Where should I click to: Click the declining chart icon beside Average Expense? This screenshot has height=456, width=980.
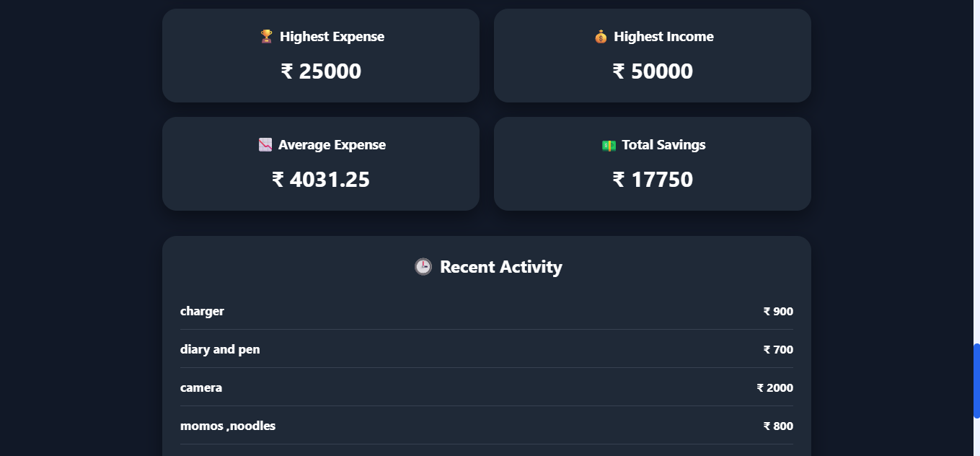click(265, 144)
